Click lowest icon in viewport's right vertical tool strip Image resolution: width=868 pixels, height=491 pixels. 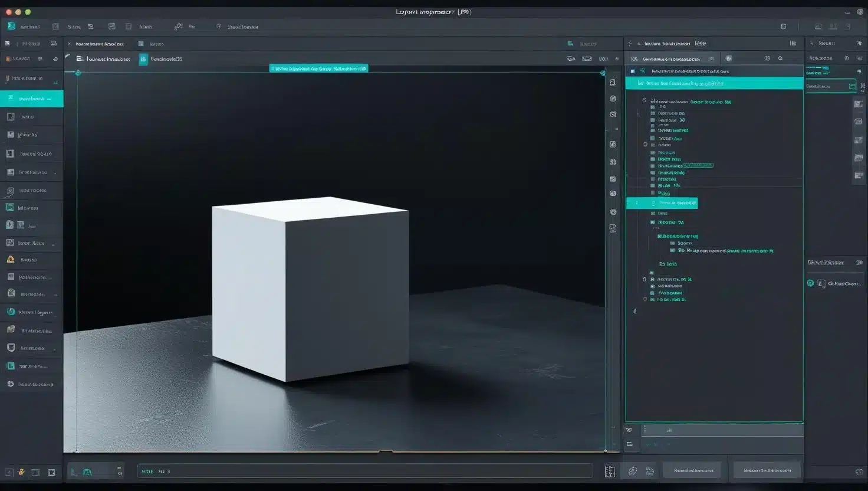(613, 228)
